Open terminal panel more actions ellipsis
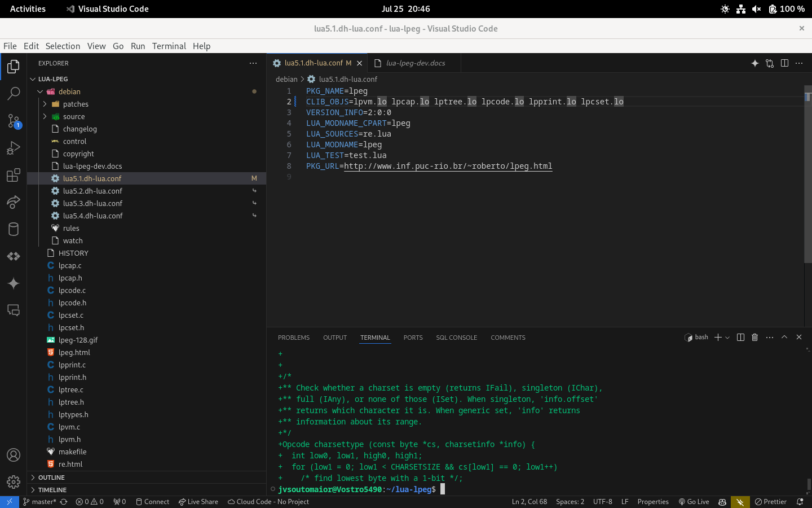The height and width of the screenshot is (508, 812). point(770,338)
